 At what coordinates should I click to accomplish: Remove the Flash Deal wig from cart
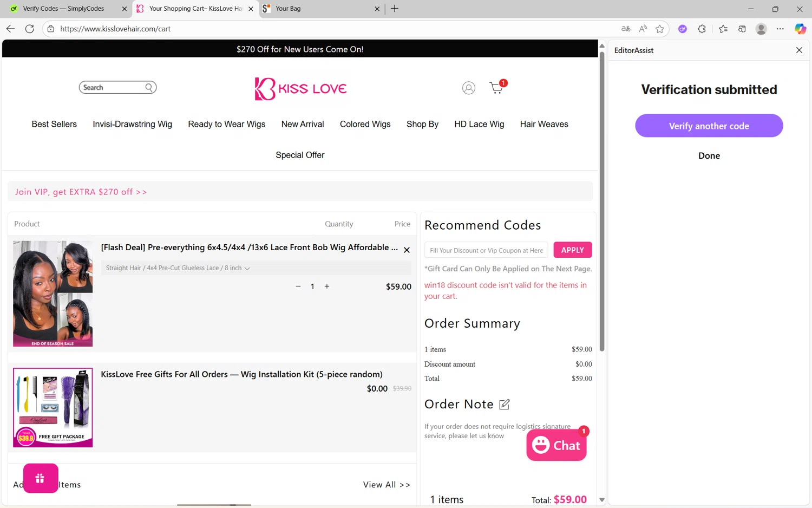(407, 250)
